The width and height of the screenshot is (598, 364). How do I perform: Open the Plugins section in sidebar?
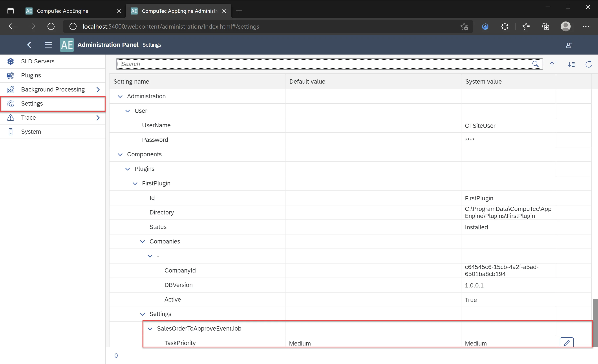click(31, 75)
